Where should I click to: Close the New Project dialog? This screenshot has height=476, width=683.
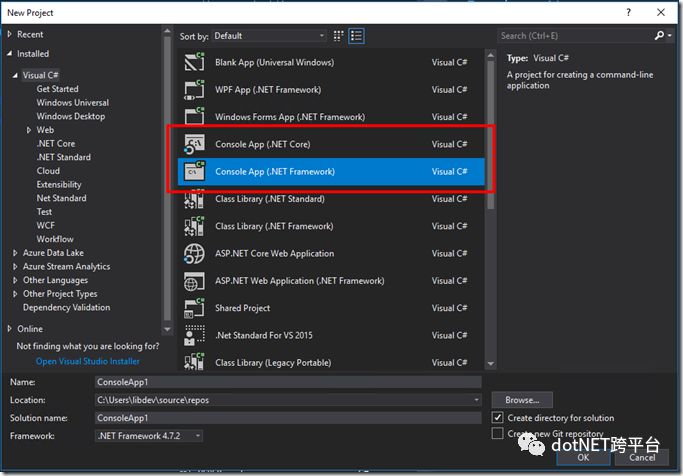[x=661, y=12]
